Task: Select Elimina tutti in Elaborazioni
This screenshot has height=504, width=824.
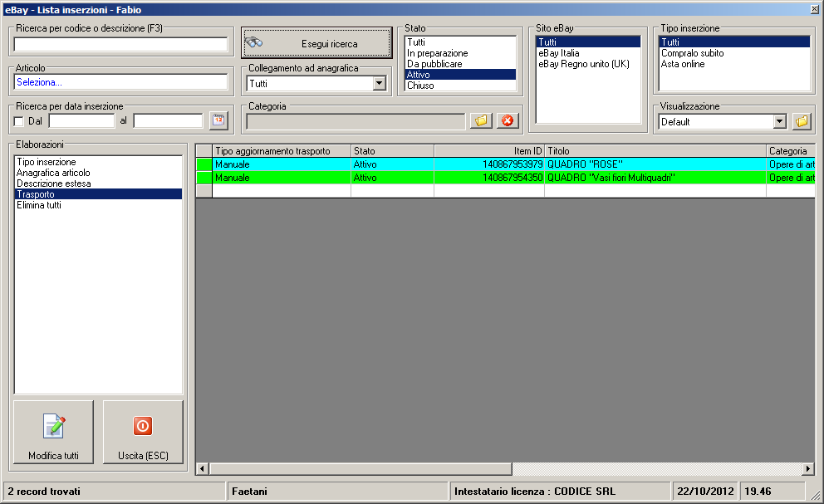Action: pos(98,205)
